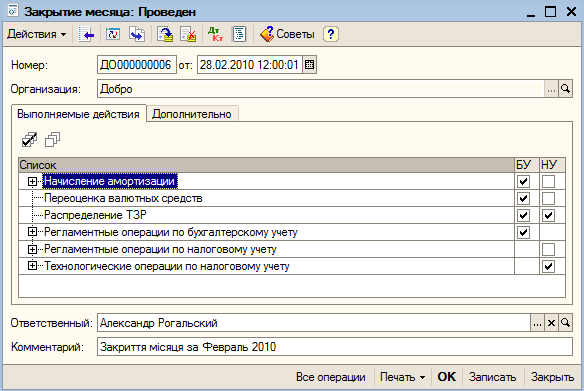Click the ellipsis select button for Организация
The image size is (584, 391).
tap(551, 89)
